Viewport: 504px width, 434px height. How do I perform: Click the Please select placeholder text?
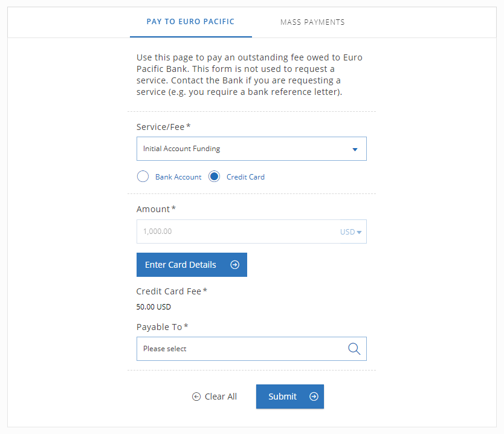coord(164,349)
